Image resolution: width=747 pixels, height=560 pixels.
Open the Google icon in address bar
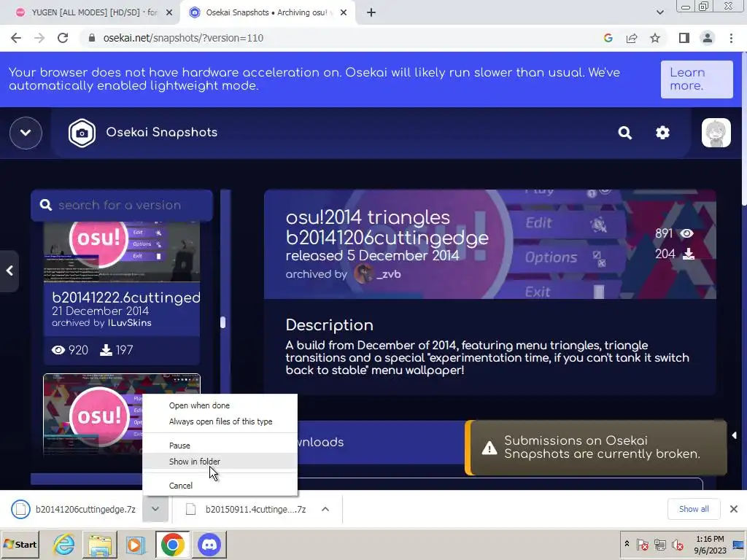608,38
